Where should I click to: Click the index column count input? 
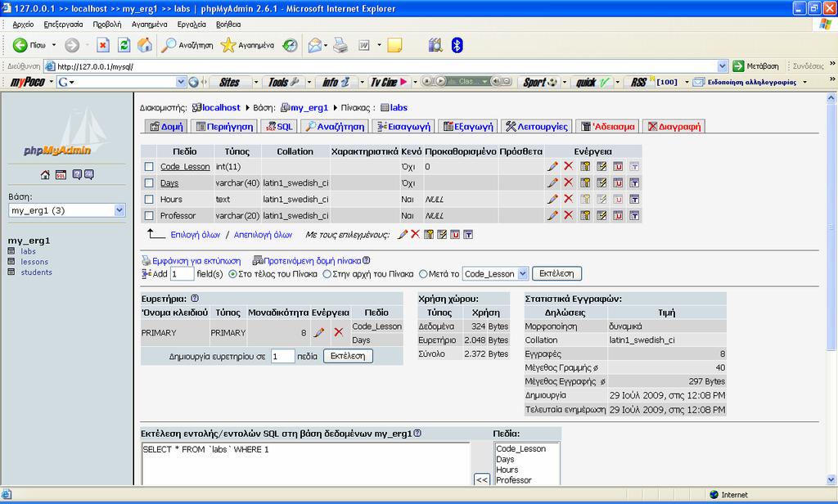tap(282, 356)
